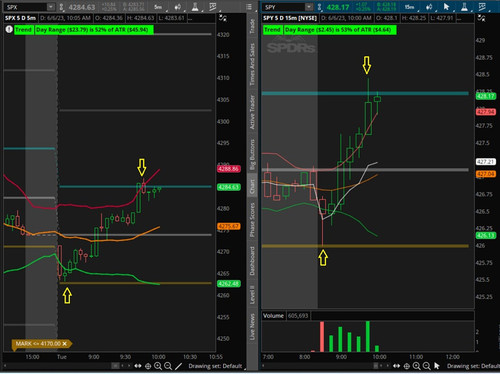Click scroll-left arrow under SPX chart
Image resolution: width=500 pixels, height=374 pixels.
pos(5,366)
